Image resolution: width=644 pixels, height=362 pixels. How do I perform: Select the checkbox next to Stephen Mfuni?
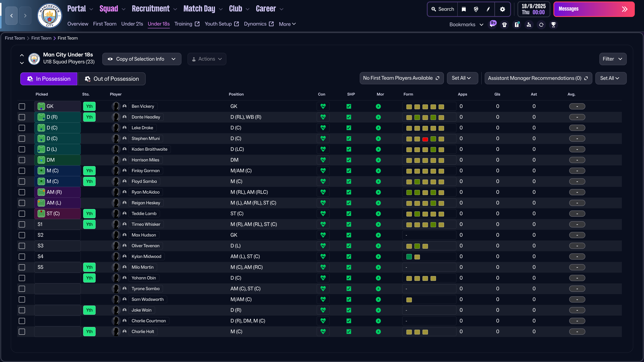point(22,139)
